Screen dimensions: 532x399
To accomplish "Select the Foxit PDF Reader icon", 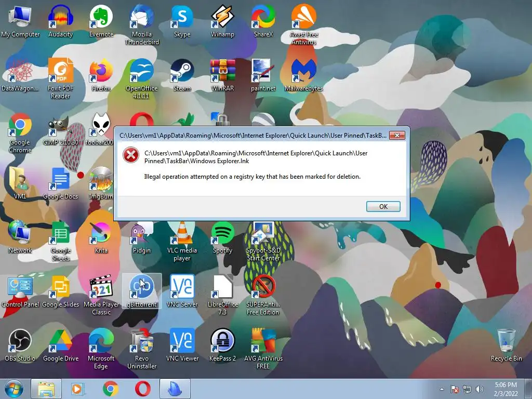I will pyautogui.click(x=60, y=79).
